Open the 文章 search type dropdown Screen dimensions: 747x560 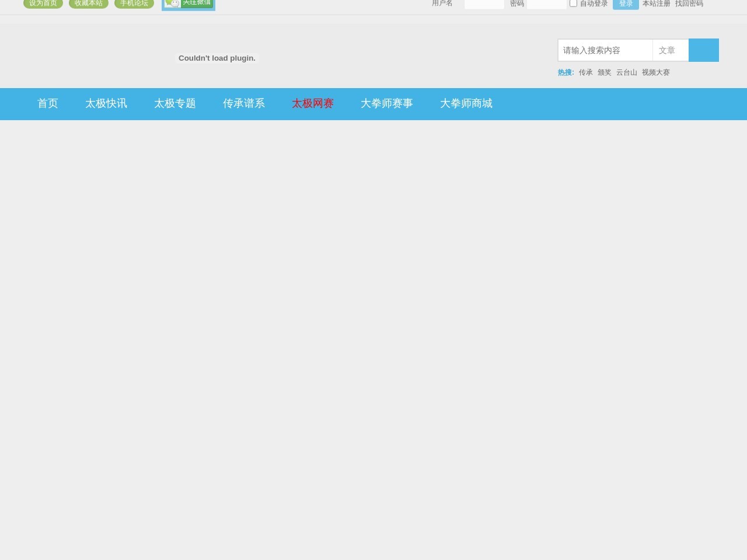(x=670, y=51)
